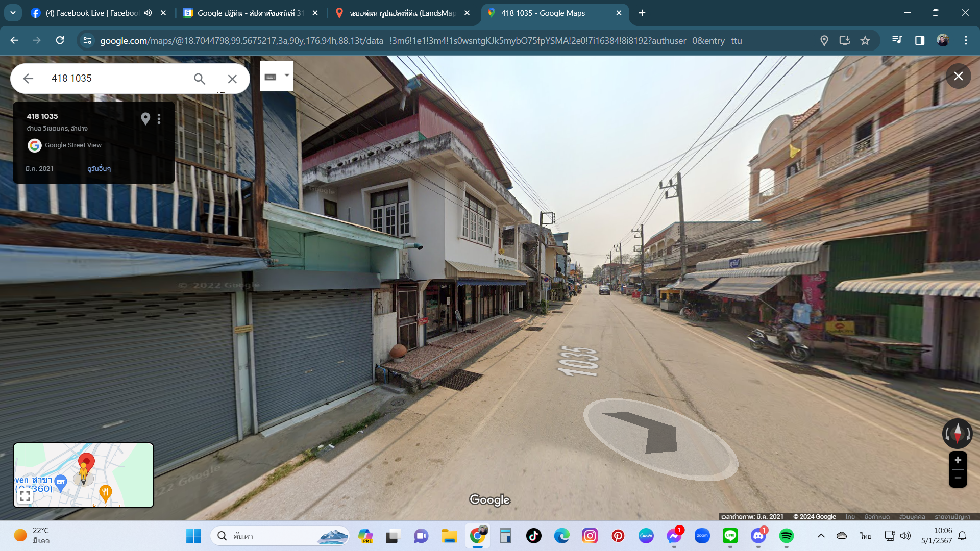Open the Chrome profile avatar

click(x=942, y=40)
